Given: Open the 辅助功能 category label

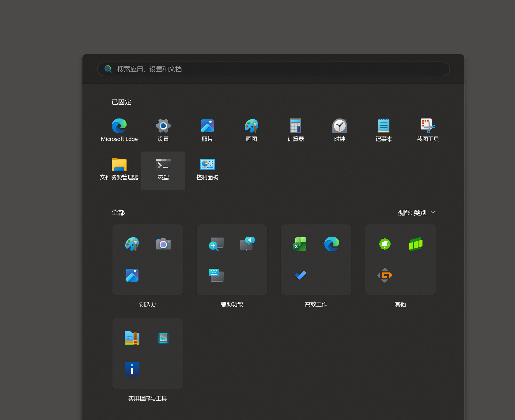Looking at the screenshot, I should 232,305.
